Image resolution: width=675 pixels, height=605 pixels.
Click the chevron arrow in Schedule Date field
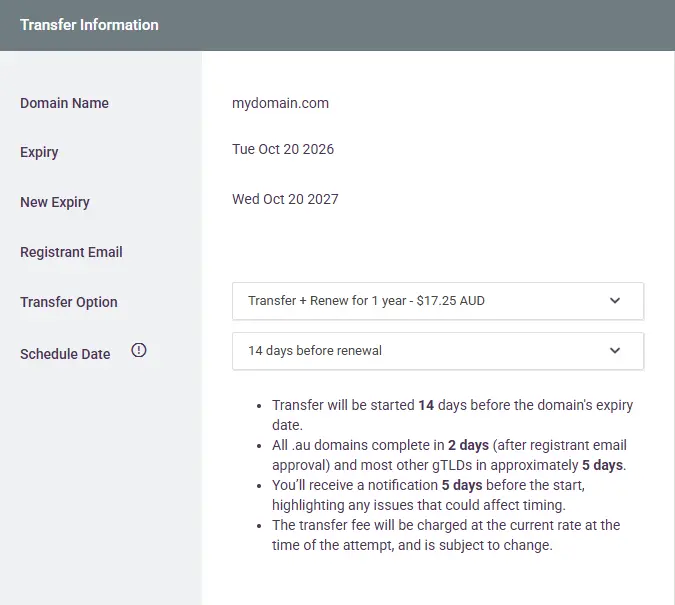click(615, 350)
